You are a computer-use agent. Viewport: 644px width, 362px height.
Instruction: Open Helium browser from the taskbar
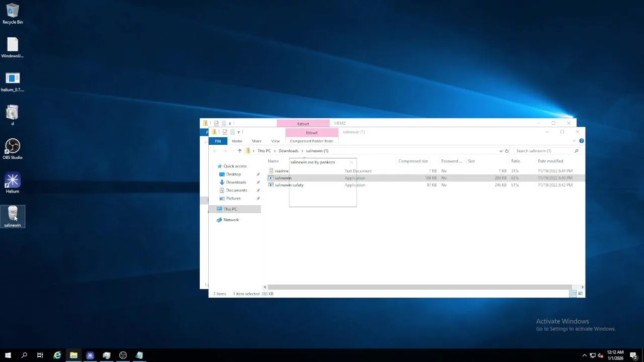tap(90, 355)
